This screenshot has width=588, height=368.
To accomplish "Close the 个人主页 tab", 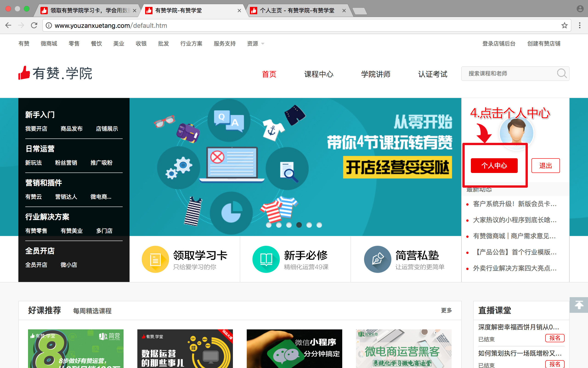I will tap(344, 11).
